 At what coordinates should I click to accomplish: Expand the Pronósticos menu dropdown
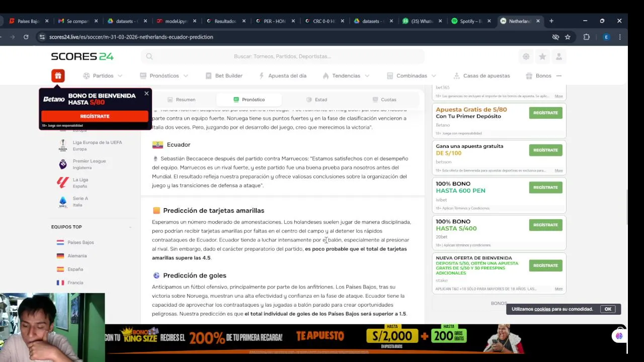164,76
